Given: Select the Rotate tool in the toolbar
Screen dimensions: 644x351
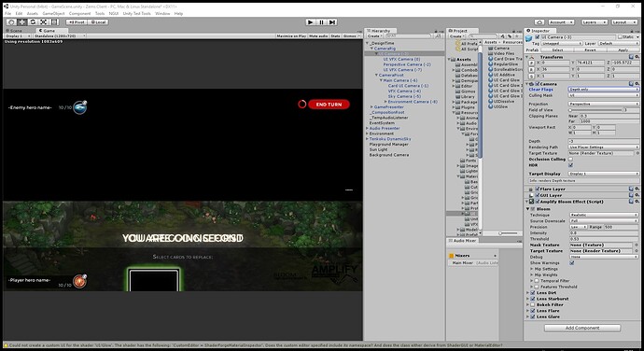Looking at the screenshot, I should pyautogui.click(x=33, y=22).
